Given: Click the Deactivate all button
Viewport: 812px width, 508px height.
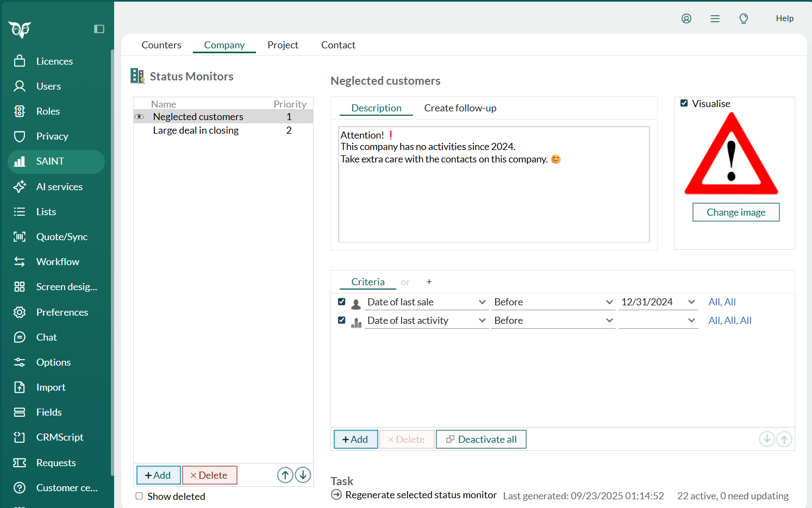Looking at the screenshot, I should [x=481, y=439].
